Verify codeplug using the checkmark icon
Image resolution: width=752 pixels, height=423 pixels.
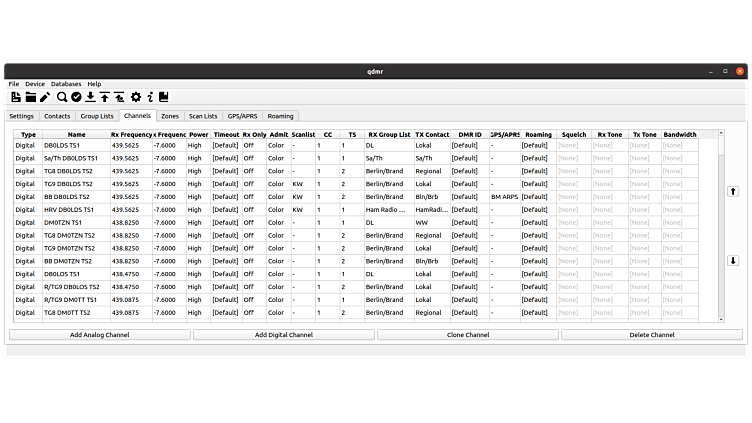(x=76, y=97)
